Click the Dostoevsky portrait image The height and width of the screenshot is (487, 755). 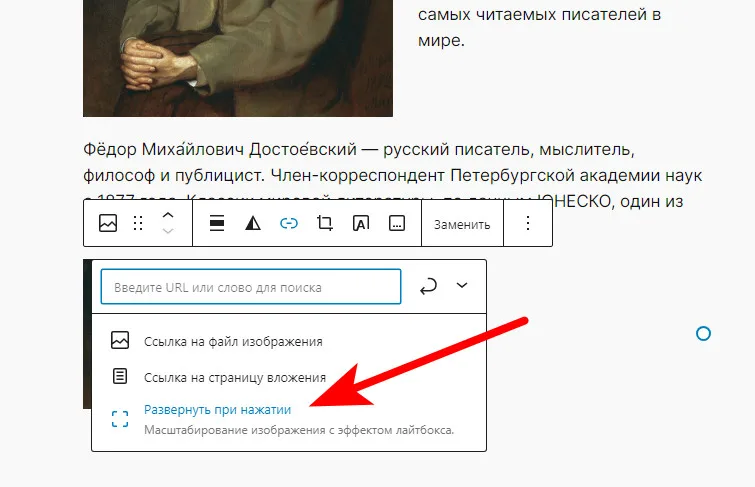tap(238, 58)
